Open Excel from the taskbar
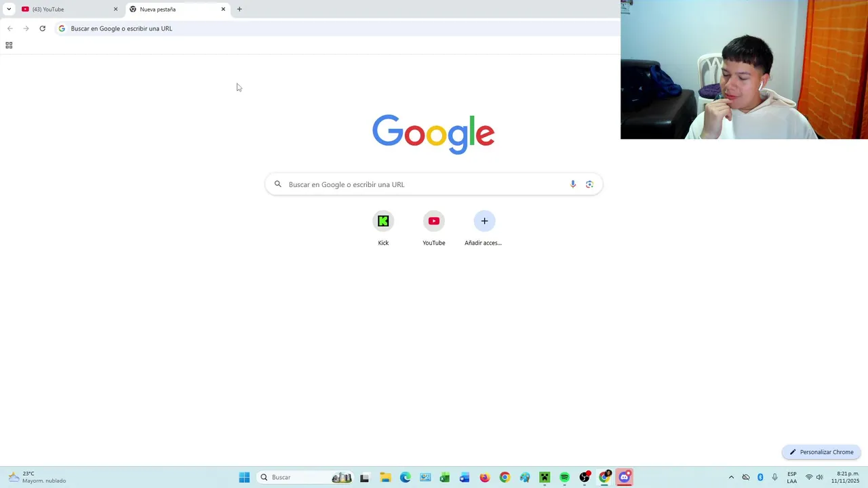Image resolution: width=868 pixels, height=488 pixels. click(445, 477)
